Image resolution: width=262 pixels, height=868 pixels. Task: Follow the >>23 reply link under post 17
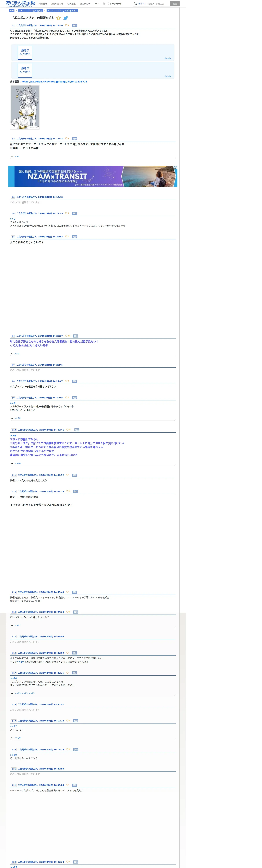point(25,693)
